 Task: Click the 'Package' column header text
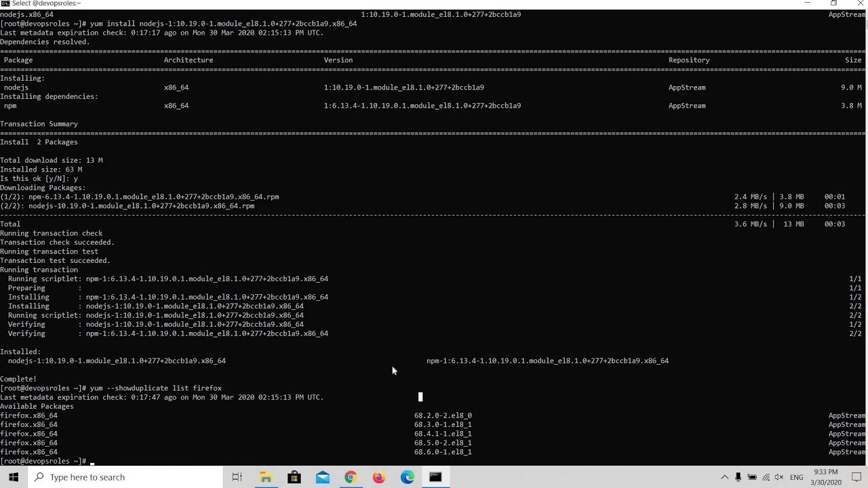pos(18,60)
